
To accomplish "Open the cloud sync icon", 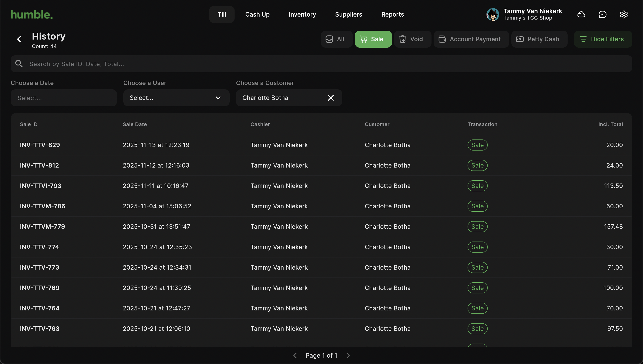I will 581,14.
